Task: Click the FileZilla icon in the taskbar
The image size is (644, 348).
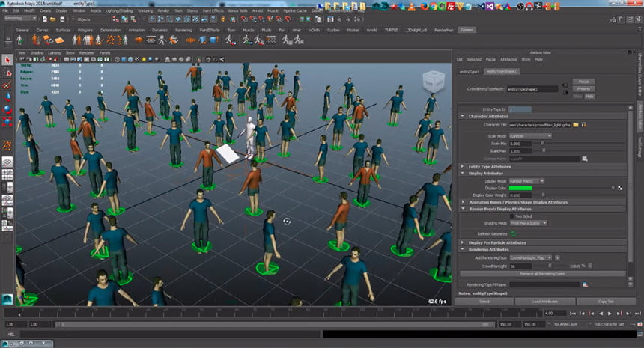Action: (x=452, y=7)
